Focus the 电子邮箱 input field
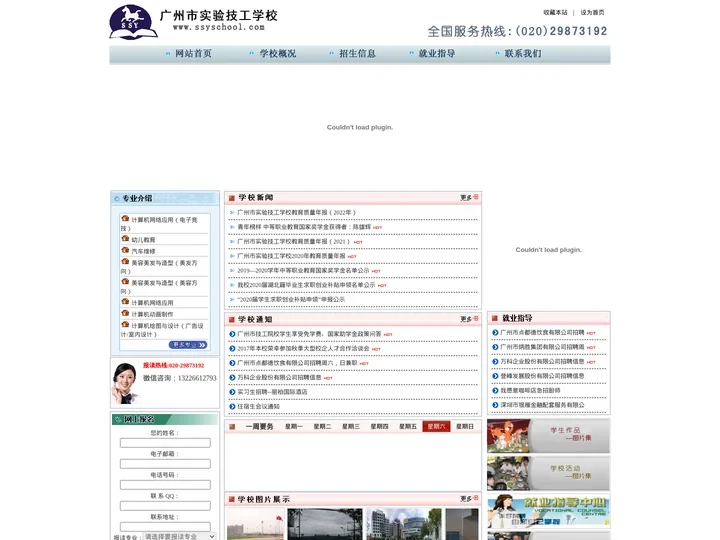Screen dimensions: 720x540 click(165, 464)
